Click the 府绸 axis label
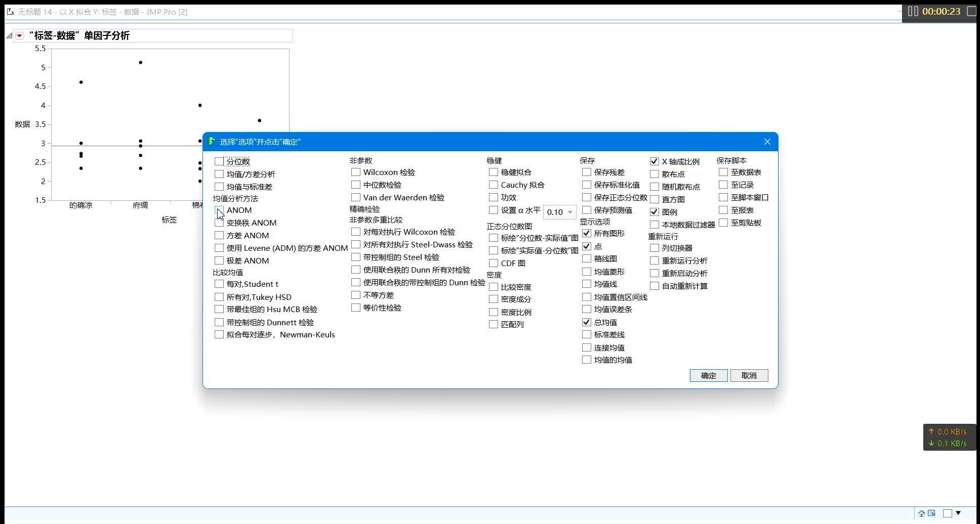980x524 pixels. click(140, 205)
